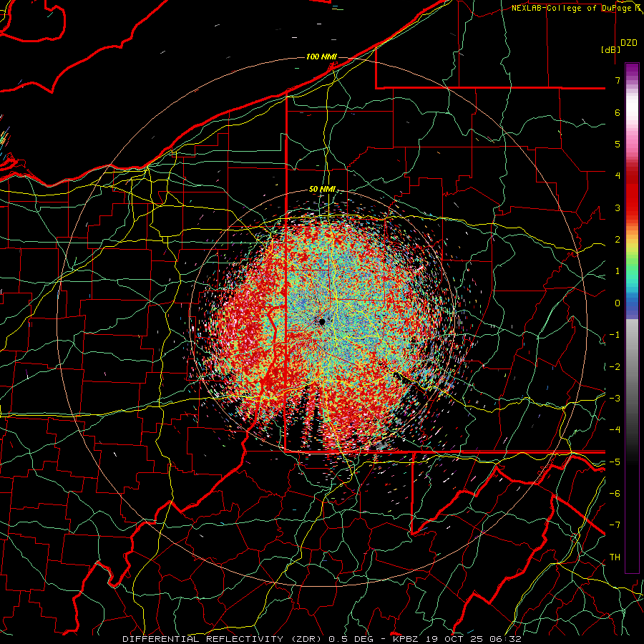Click the ZDR color scale bar
This screenshot has width=644, height=644.
pos(632,318)
